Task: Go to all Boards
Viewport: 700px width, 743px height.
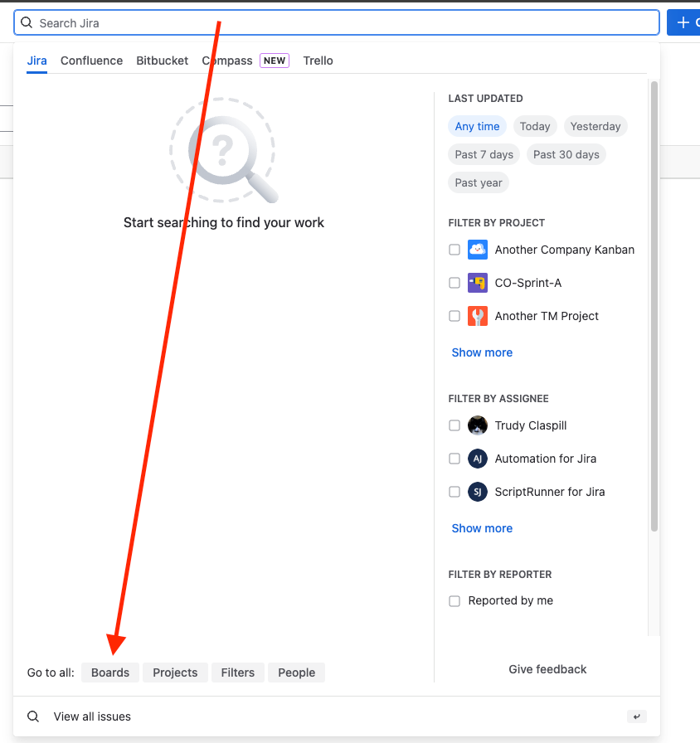Action: 110,673
